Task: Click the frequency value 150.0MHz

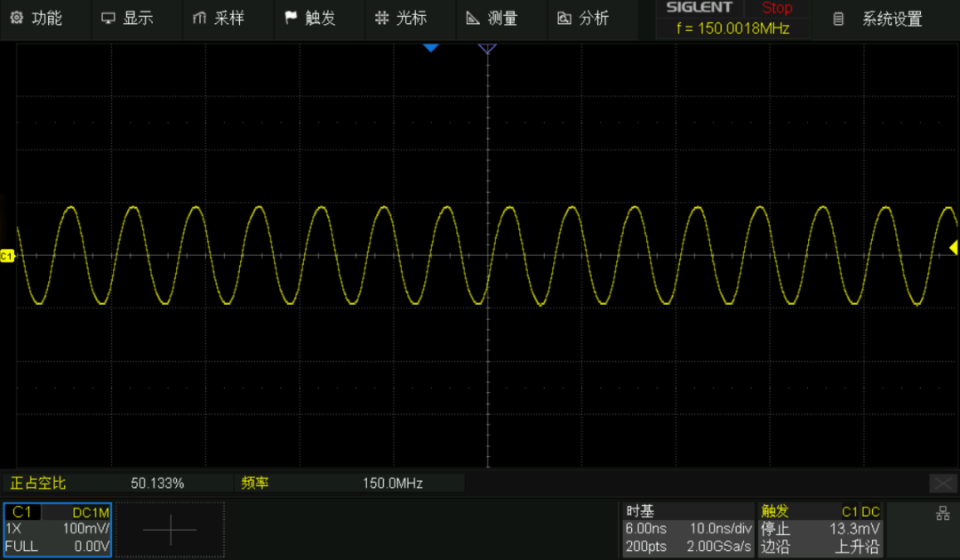Action: (x=393, y=483)
